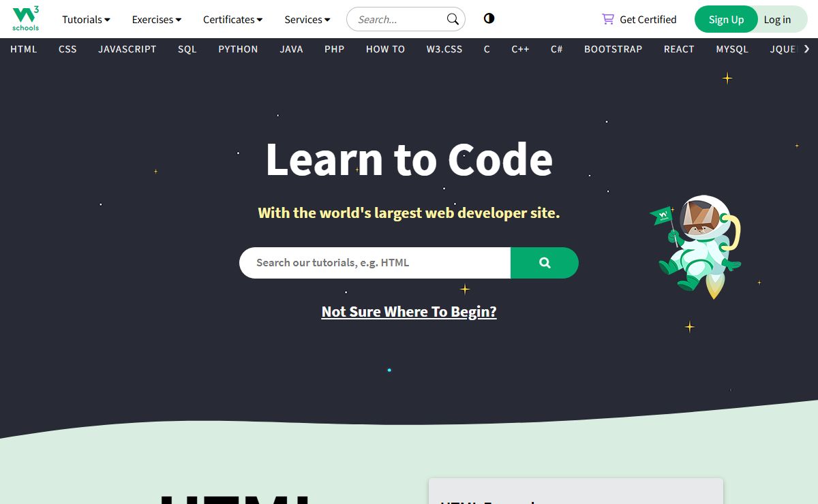Open the BOOTSTRAP topic link

point(613,49)
